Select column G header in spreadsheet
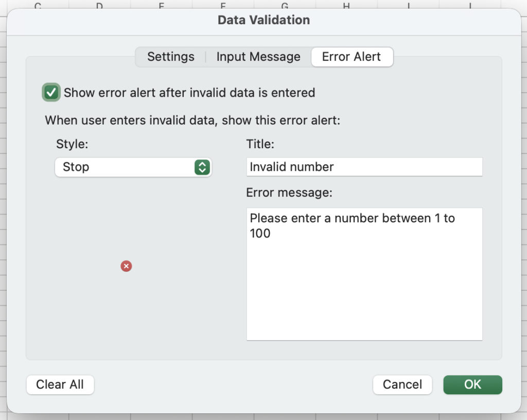The image size is (527, 420). [x=285, y=5]
